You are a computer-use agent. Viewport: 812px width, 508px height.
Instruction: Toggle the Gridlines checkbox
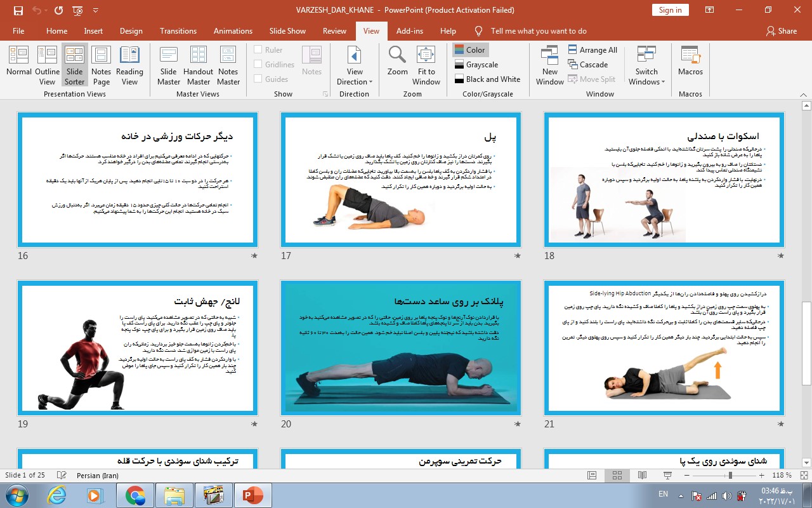(258, 65)
